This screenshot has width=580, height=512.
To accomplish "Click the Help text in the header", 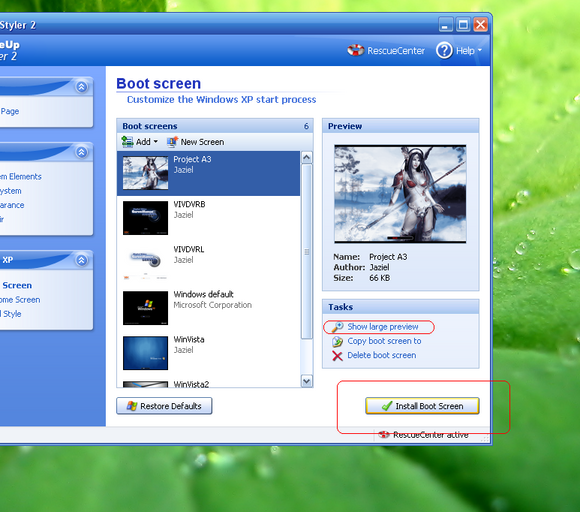I will coord(465,51).
